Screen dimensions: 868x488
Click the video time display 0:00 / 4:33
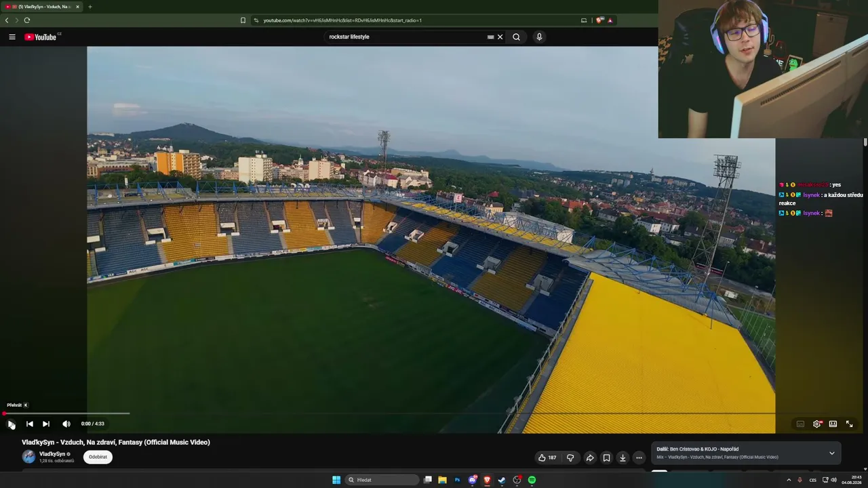pyautogui.click(x=93, y=424)
